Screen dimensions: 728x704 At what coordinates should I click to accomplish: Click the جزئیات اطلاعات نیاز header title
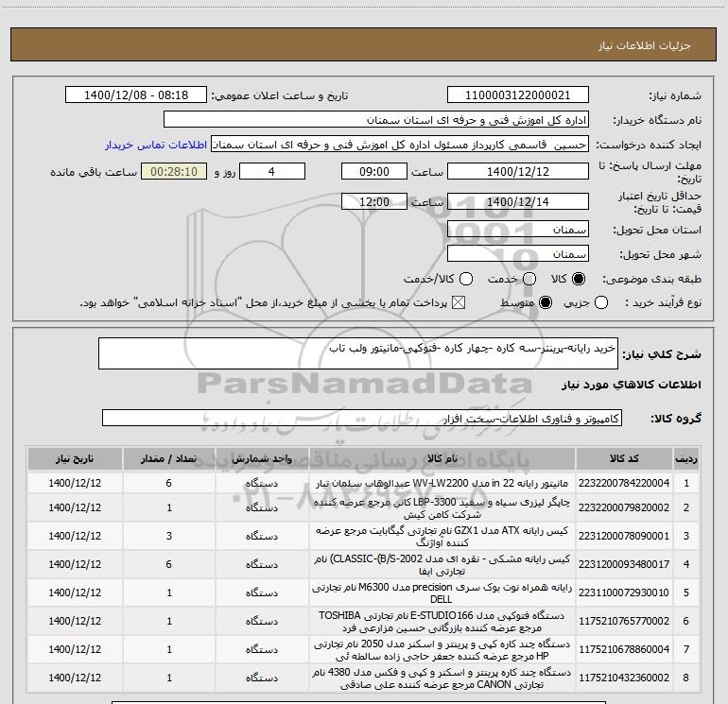(x=645, y=45)
